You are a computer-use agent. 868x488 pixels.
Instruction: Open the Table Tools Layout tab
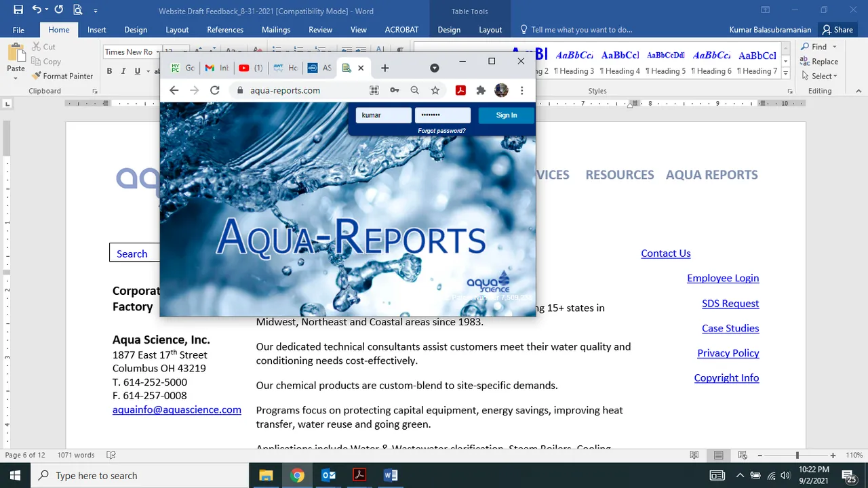(x=490, y=30)
